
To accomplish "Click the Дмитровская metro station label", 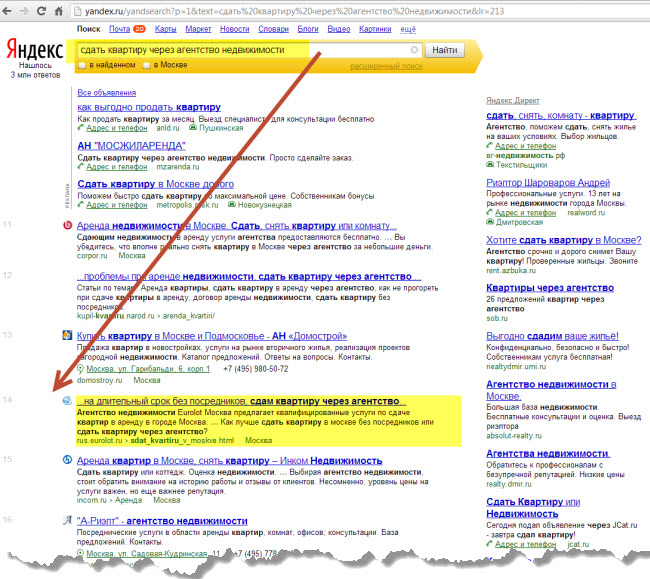I will (x=519, y=222).
